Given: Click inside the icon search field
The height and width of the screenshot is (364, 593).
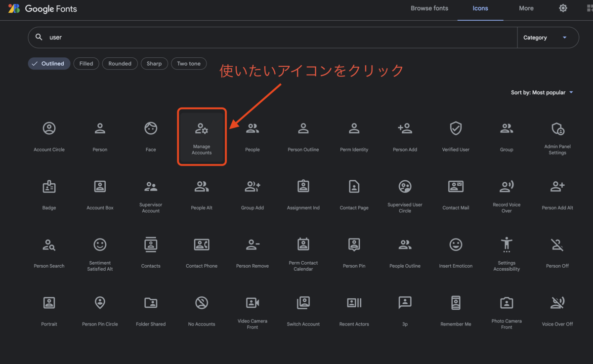Looking at the screenshot, I should coord(198,37).
